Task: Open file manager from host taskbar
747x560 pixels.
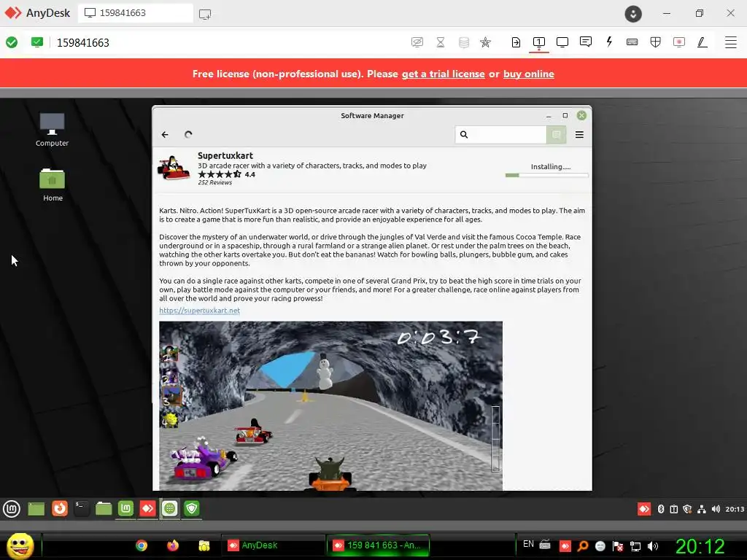Action: (204, 545)
